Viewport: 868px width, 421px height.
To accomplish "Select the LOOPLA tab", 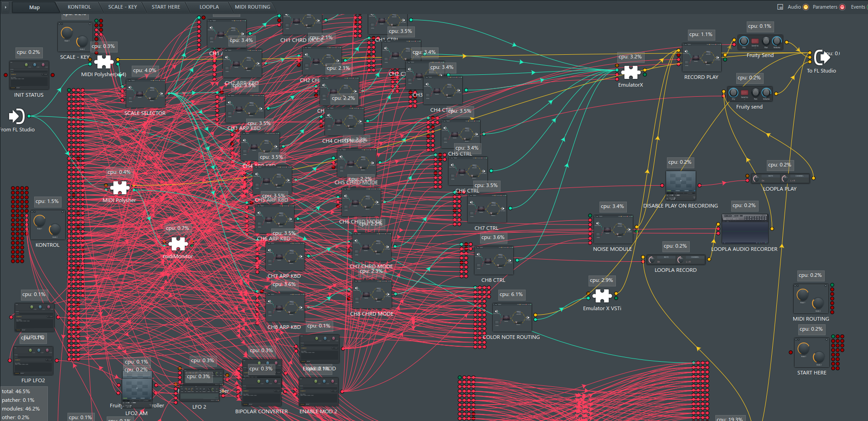I will pyautogui.click(x=209, y=7).
